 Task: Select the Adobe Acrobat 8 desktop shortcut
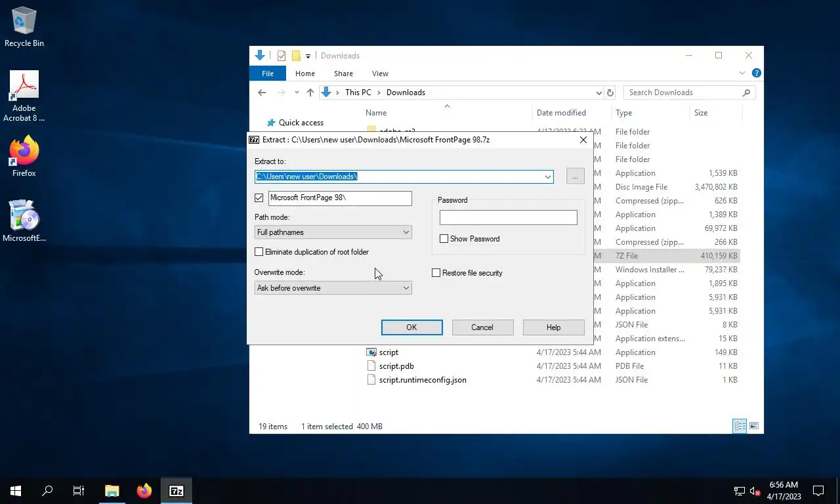click(24, 96)
